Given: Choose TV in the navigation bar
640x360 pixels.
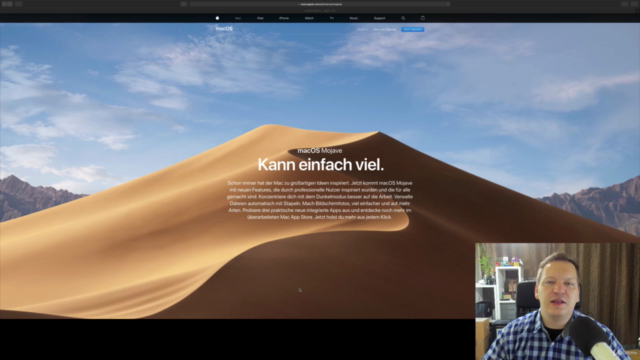Looking at the screenshot, I should pyautogui.click(x=331, y=18).
